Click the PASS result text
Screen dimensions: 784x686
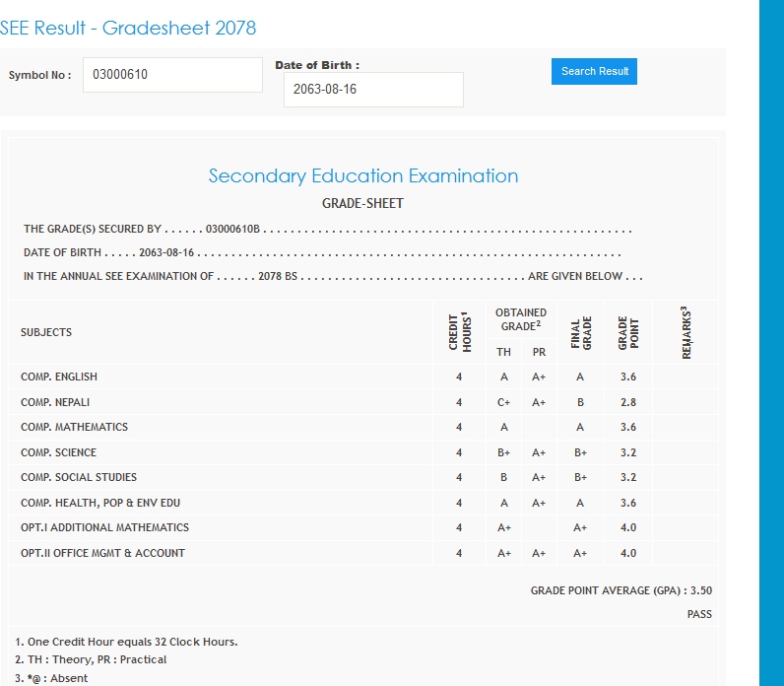click(x=699, y=614)
